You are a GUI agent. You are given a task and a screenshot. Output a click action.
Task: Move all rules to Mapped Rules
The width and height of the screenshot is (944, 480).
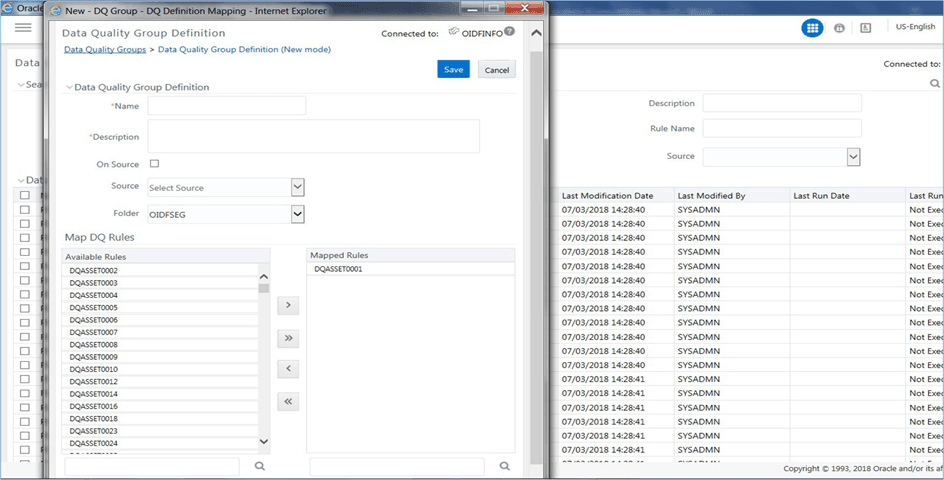[x=288, y=338]
